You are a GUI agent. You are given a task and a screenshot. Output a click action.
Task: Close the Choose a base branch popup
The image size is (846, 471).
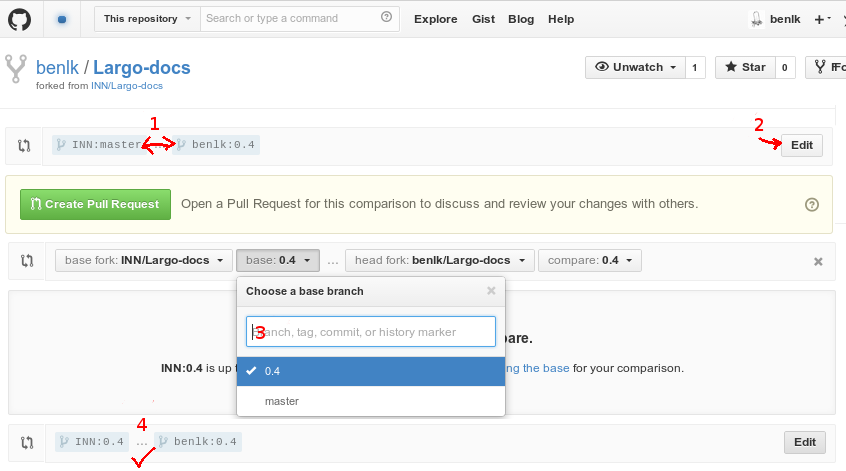tap(491, 290)
